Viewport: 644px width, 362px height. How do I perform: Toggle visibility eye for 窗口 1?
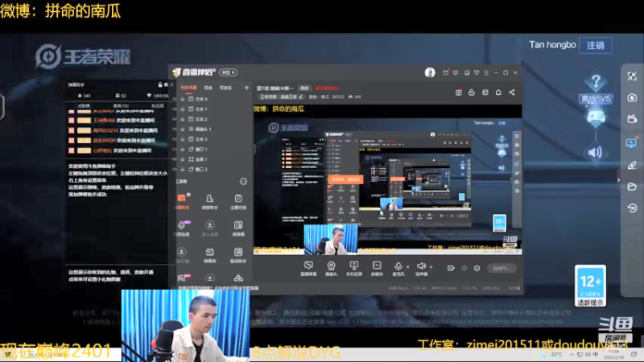pos(175,150)
